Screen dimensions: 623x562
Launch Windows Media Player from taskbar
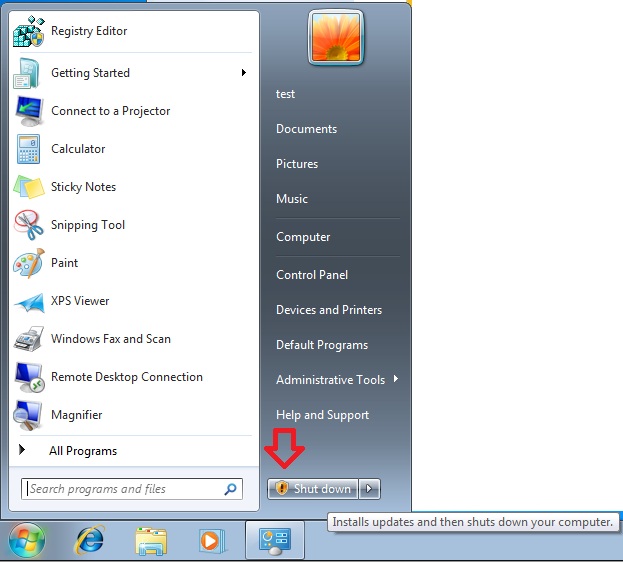point(213,541)
